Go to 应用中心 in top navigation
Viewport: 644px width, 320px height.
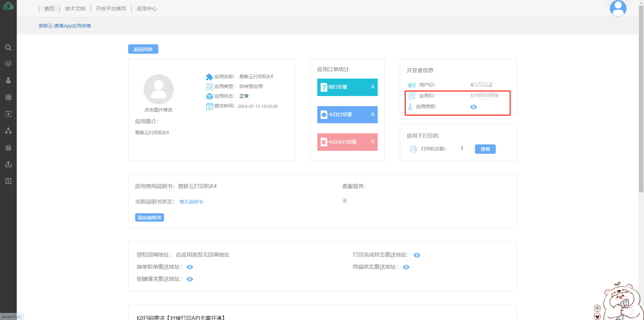pyautogui.click(x=147, y=9)
